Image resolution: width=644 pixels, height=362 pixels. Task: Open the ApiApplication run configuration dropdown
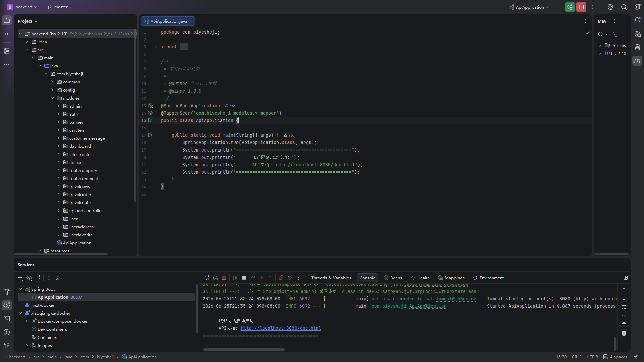pos(529,7)
